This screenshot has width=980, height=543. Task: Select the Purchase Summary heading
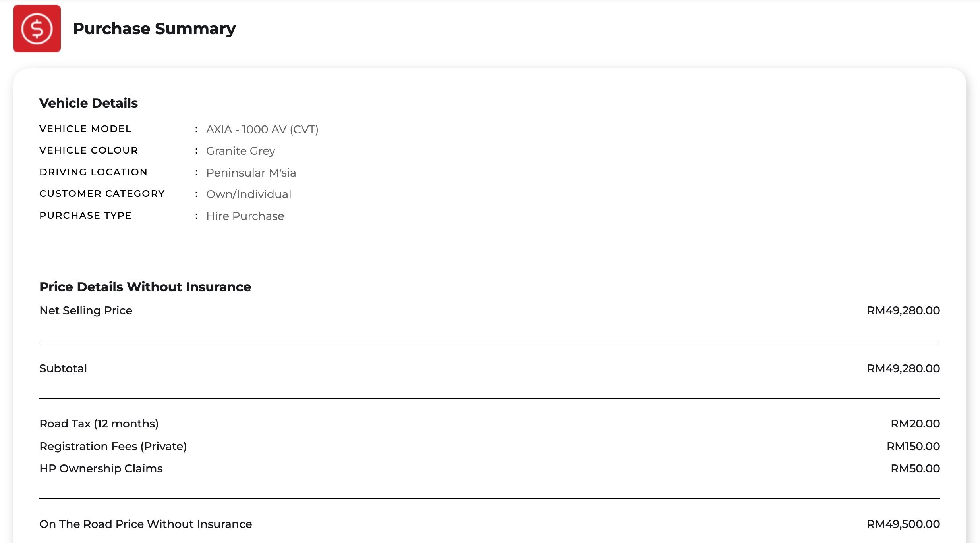coord(154,29)
